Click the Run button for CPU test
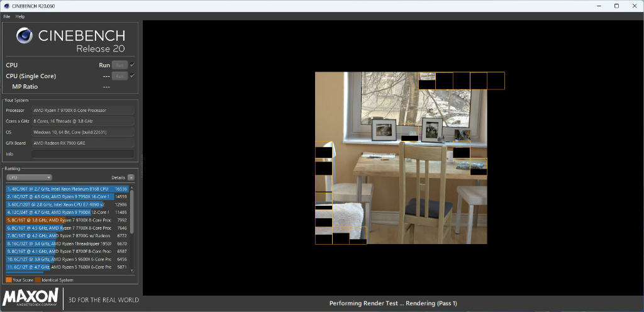 click(119, 65)
